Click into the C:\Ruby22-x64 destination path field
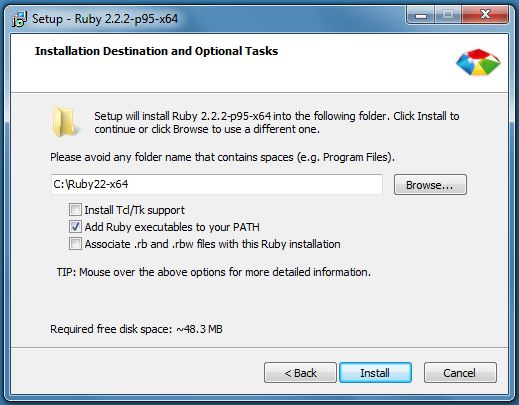The image size is (519, 405). pos(217,184)
